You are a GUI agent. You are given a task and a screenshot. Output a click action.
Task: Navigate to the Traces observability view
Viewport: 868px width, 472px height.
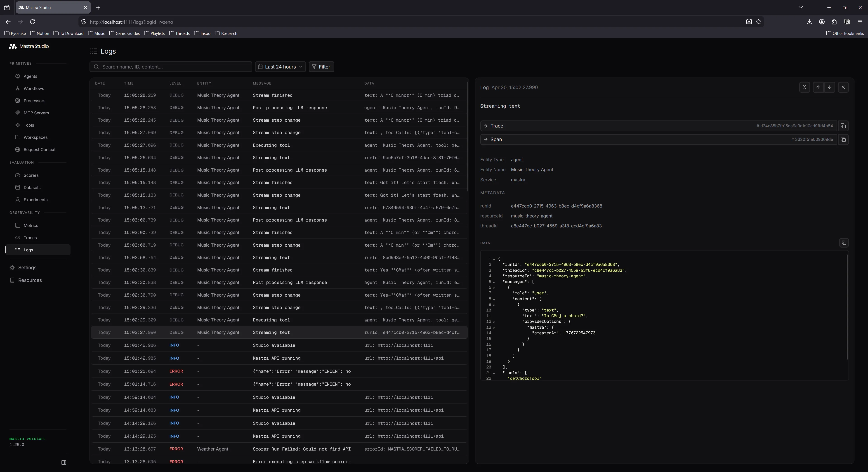tap(30, 238)
